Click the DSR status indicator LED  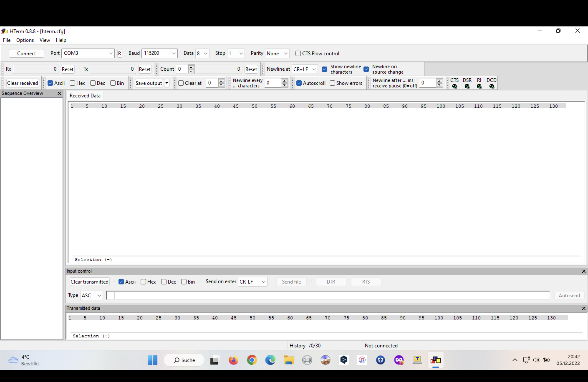pos(467,86)
